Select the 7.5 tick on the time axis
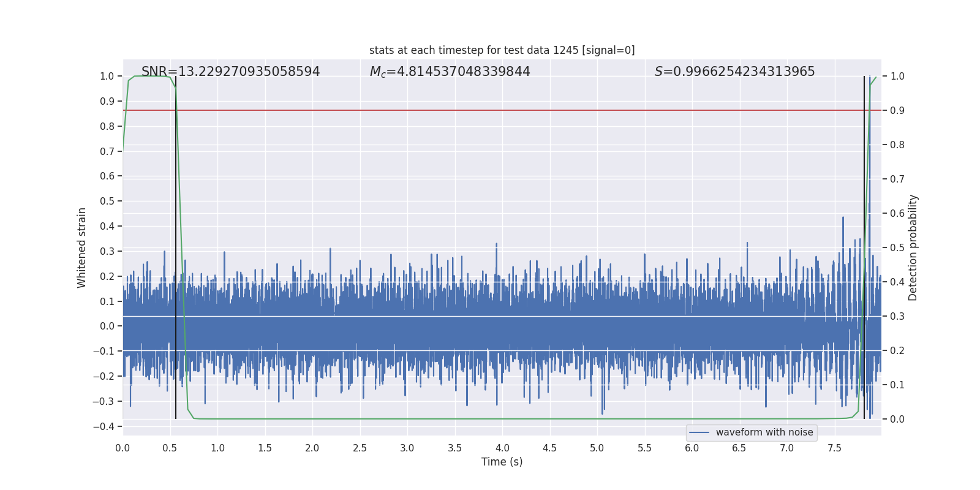This screenshot has height=490, width=980. 834,448
